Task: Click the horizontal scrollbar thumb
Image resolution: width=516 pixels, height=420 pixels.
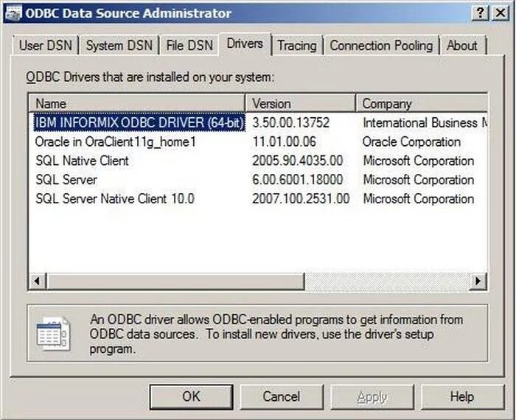Action: pos(175,281)
